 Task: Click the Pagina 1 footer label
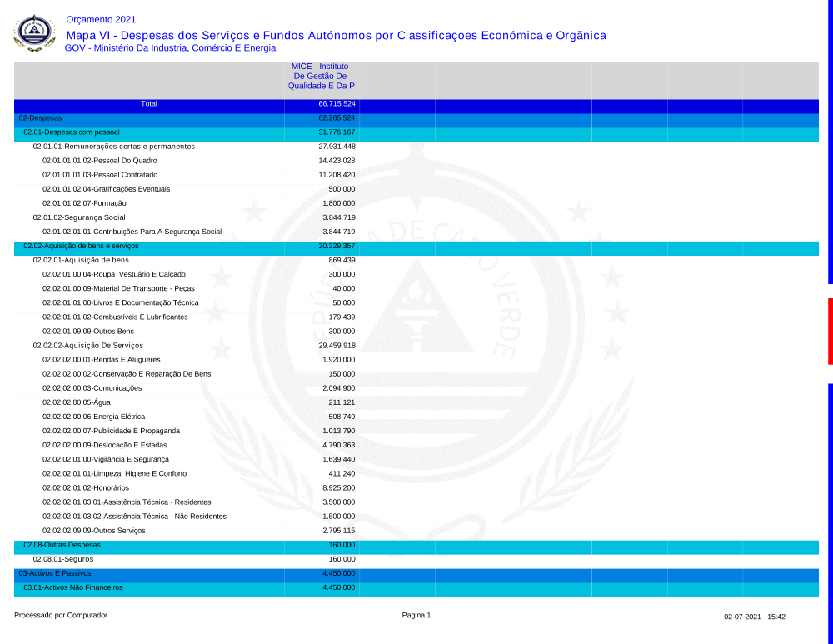pos(416,616)
